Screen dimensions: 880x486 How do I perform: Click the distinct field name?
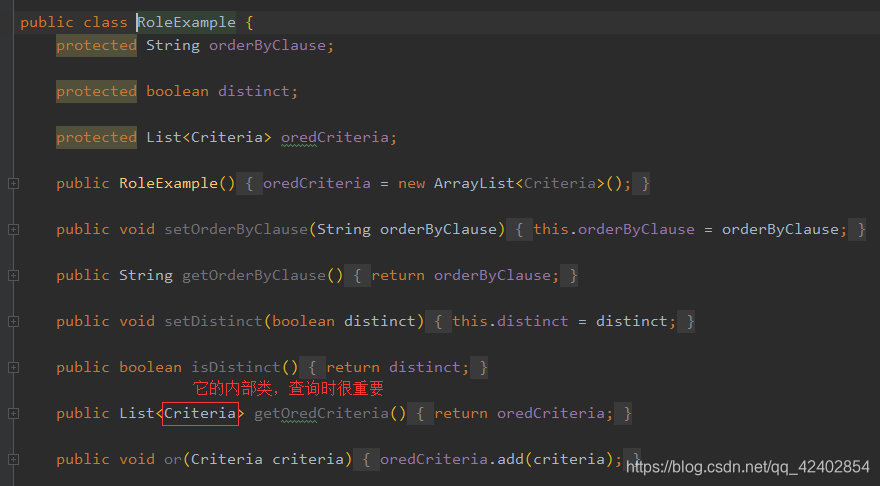point(254,91)
